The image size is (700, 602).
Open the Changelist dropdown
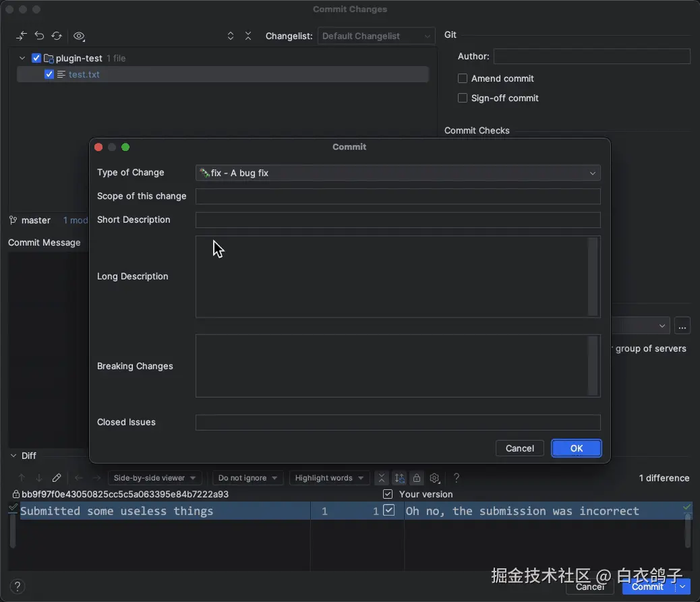click(376, 36)
